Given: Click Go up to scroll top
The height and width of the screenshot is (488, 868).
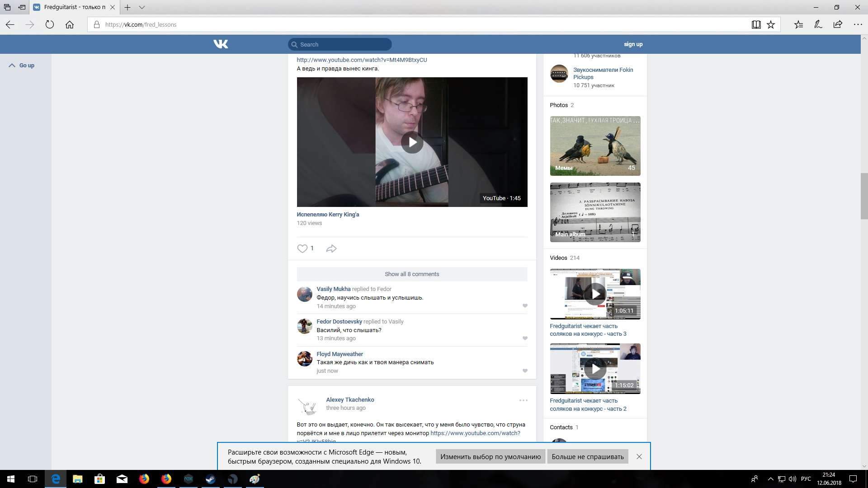Looking at the screenshot, I should click(22, 66).
